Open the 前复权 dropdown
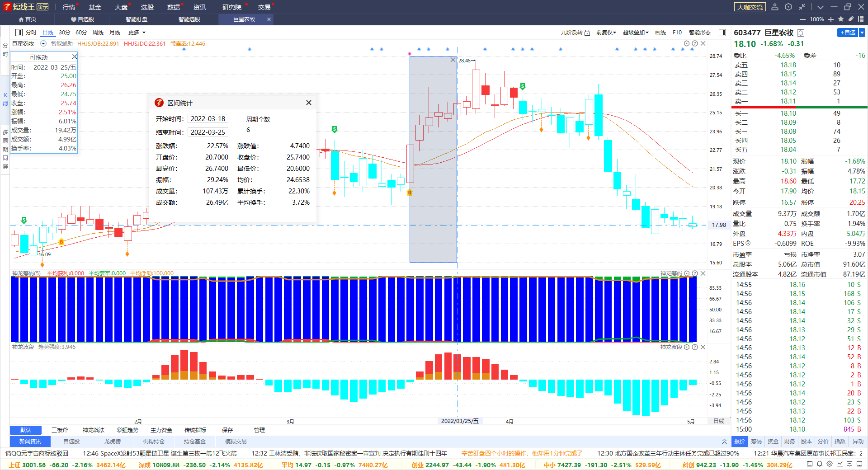 pyautogui.click(x=606, y=33)
